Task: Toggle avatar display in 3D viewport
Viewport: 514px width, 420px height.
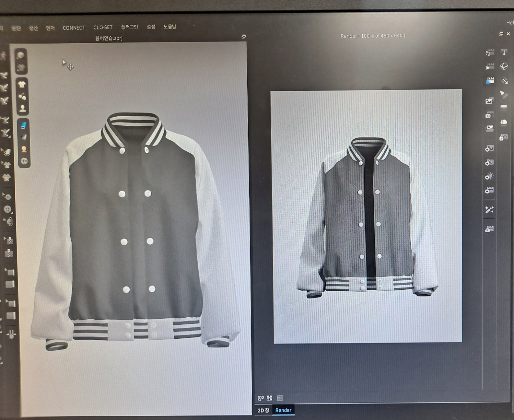Action: tap(23, 108)
